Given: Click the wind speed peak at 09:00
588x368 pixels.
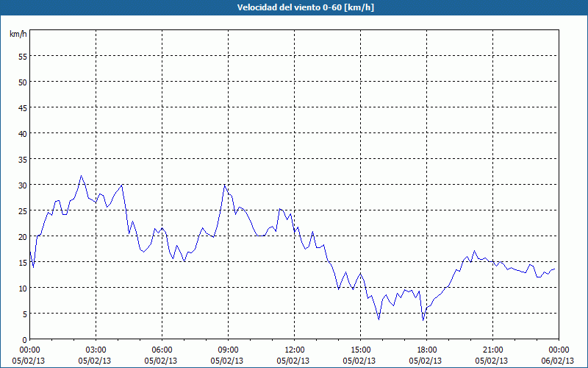Looking at the screenshot, I should (225, 185).
